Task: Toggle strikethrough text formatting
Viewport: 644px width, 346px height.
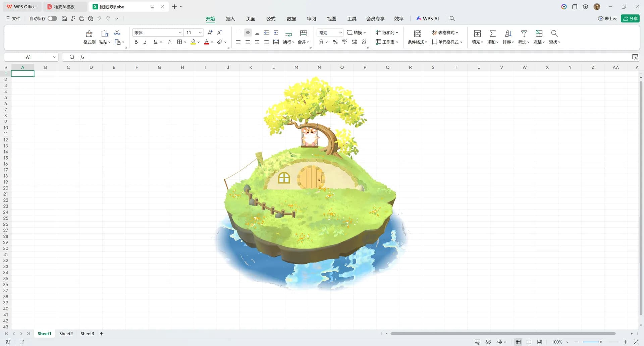Action: tap(169, 42)
